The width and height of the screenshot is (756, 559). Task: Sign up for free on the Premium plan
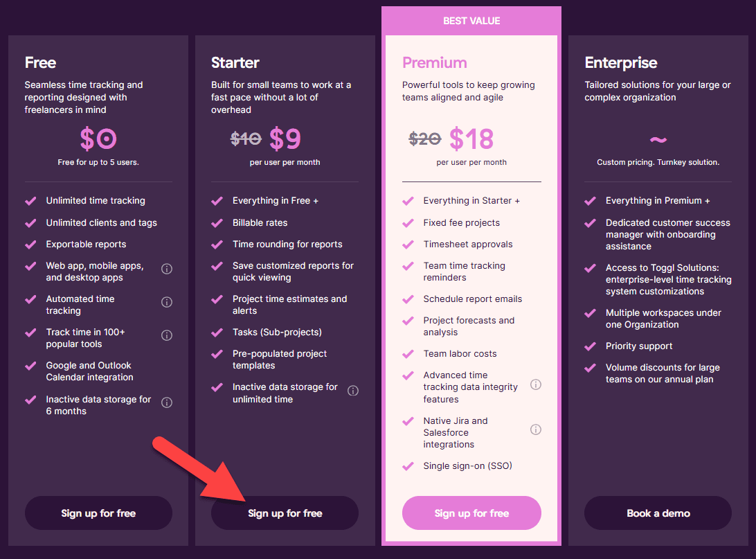pyautogui.click(x=471, y=513)
